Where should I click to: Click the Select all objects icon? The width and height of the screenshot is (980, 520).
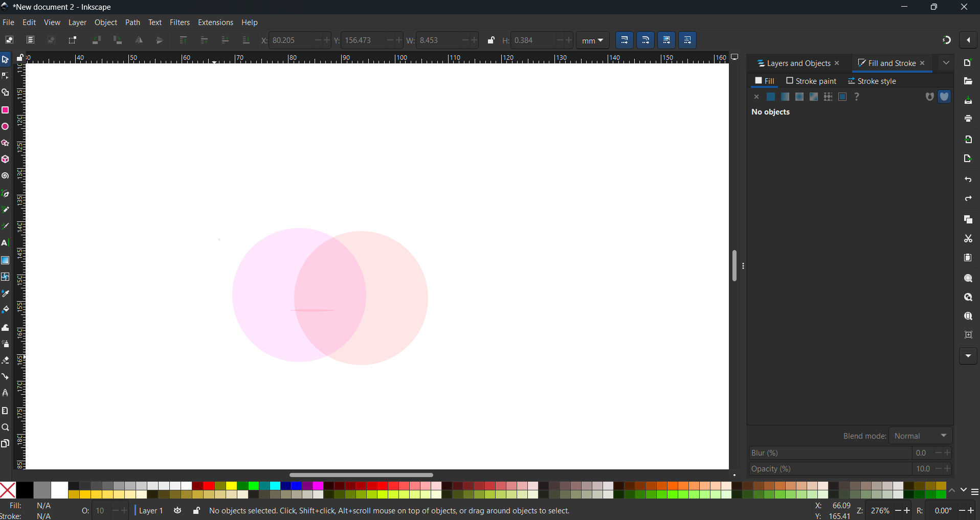[9, 40]
